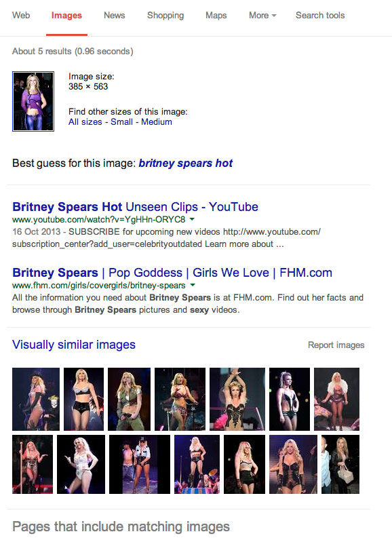The image size is (392, 538).
Task: Go to the Maps tab
Action: click(x=216, y=16)
